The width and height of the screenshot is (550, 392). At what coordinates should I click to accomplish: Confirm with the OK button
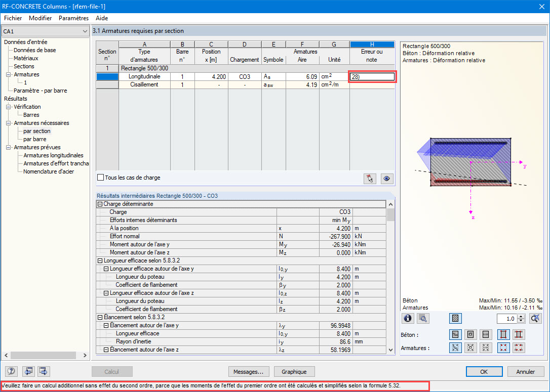click(x=484, y=372)
